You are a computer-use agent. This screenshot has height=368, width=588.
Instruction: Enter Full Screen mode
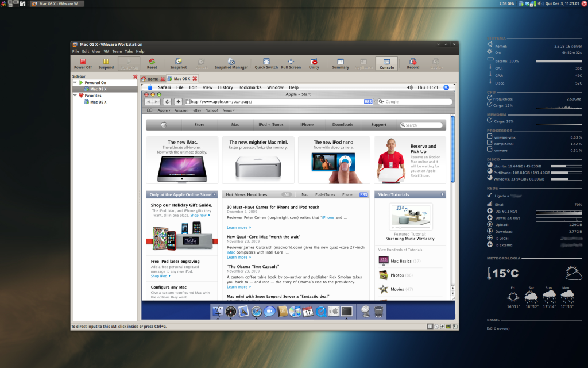291,63
